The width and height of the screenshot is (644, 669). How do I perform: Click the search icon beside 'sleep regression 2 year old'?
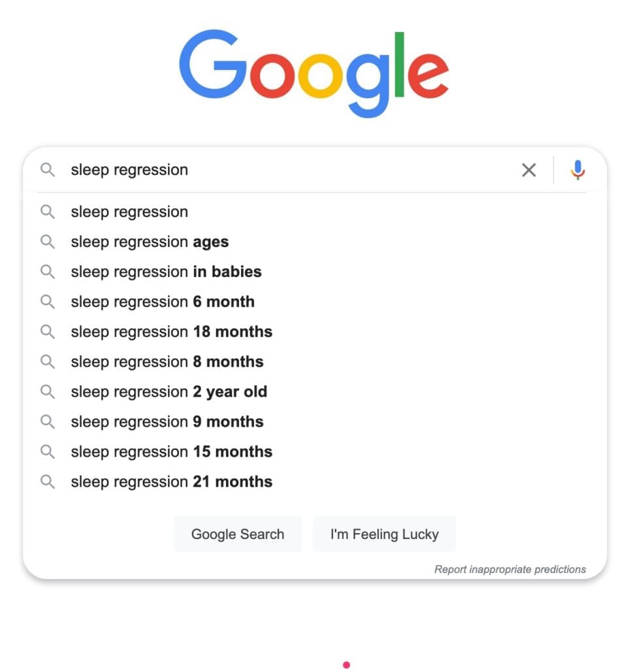[48, 391]
